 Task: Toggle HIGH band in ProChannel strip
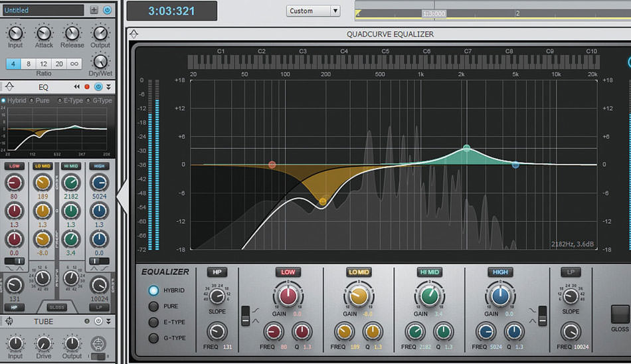[99, 166]
